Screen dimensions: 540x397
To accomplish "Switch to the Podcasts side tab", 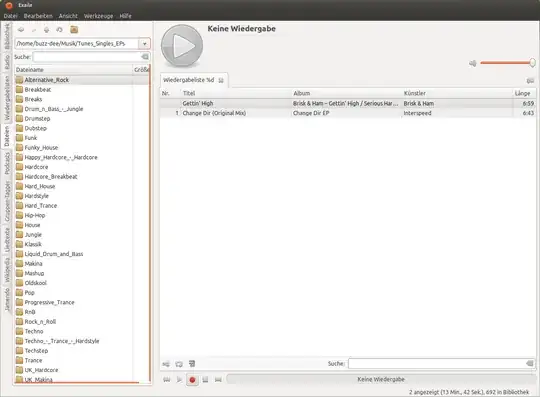I will click(7, 164).
